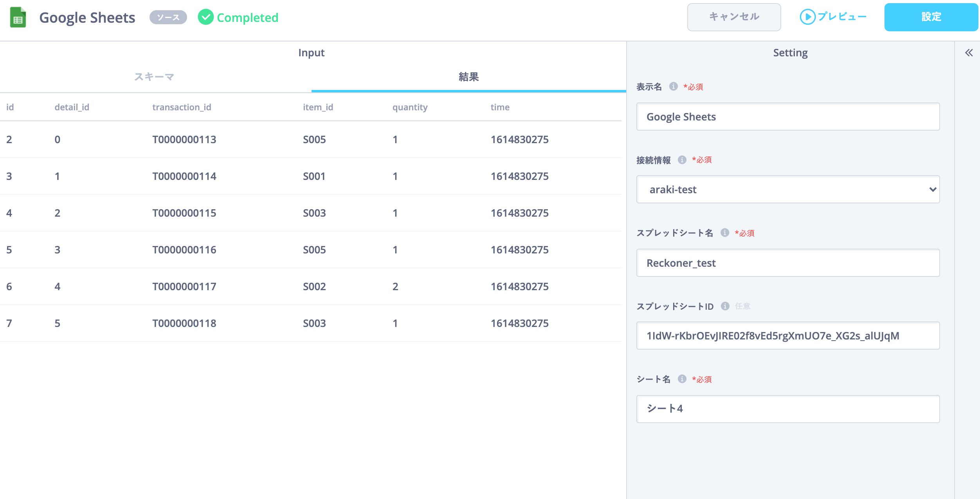The height and width of the screenshot is (499, 980).
Task: Collapse the Setting panel with double chevron
Action: 969,53
